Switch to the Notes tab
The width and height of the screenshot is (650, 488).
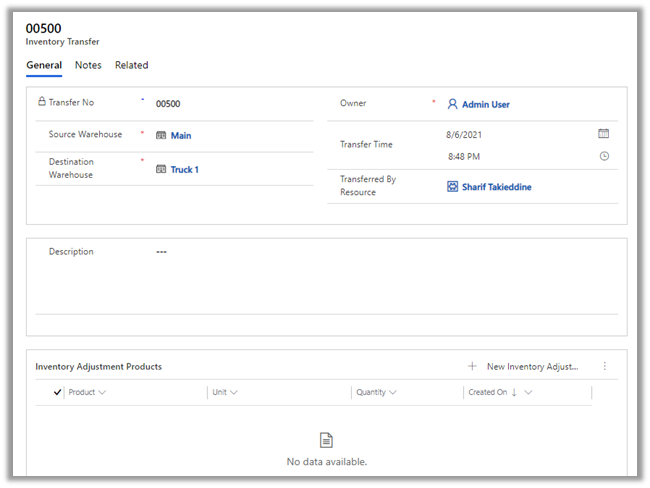(88, 65)
